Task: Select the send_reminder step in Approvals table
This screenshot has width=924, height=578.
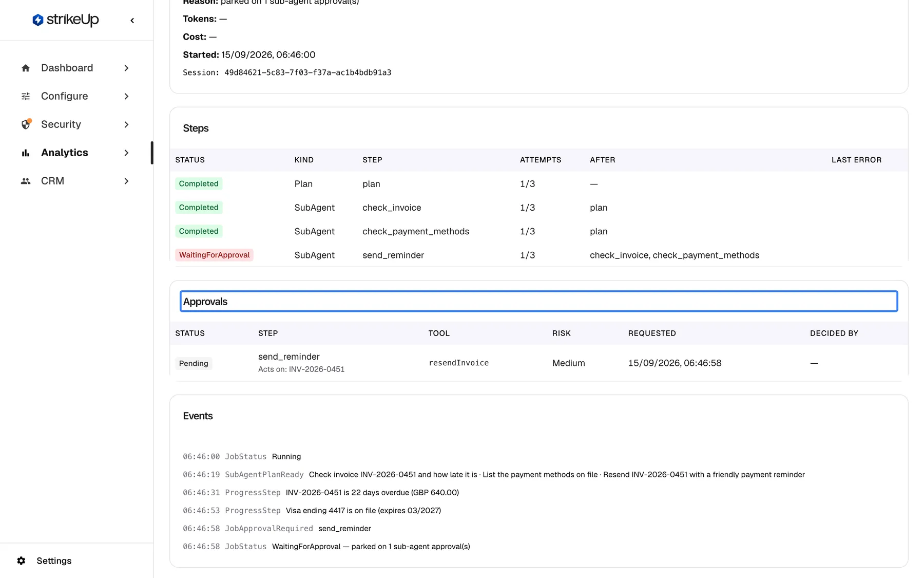Action: click(288, 357)
